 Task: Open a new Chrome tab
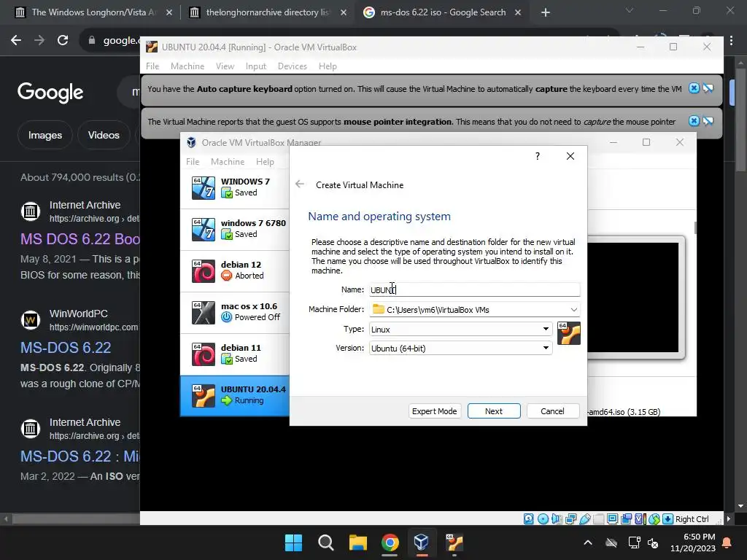(546, 12)
